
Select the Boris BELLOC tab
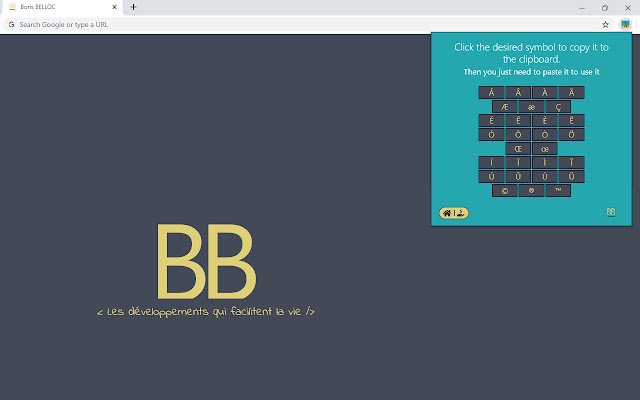[61, 7]
